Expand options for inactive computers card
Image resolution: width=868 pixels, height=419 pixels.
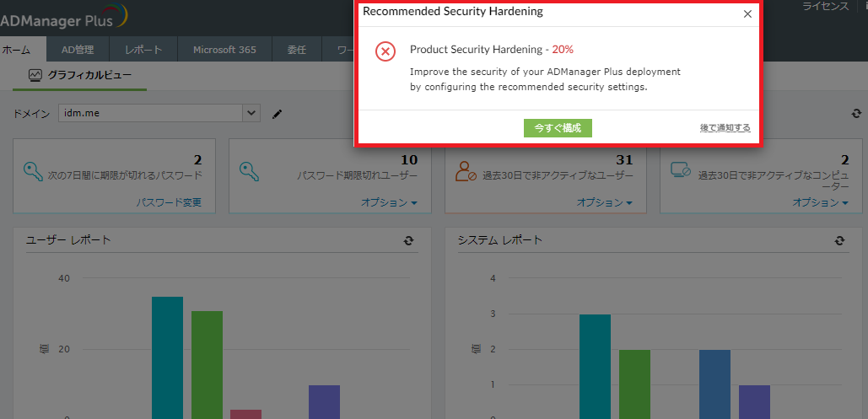[821, 202]
